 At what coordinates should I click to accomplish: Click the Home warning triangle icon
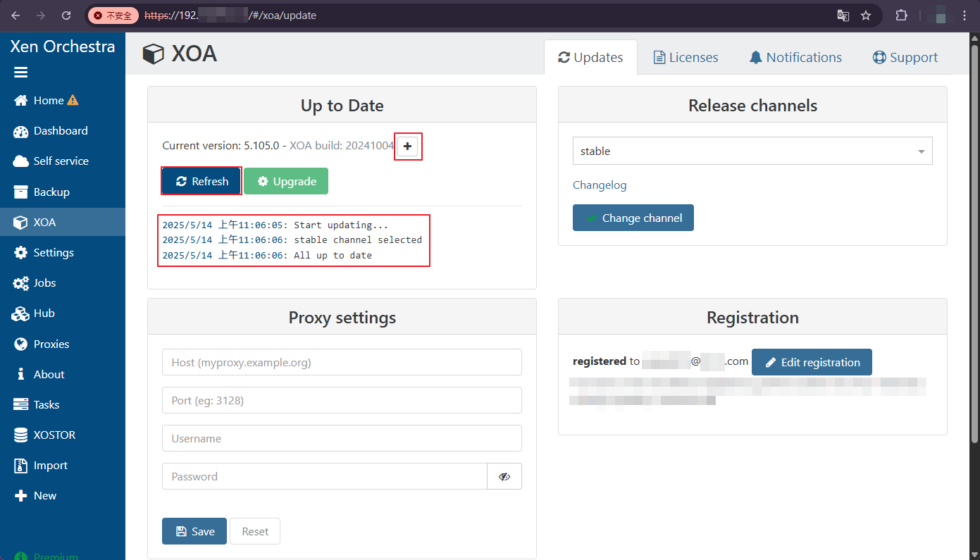coord(73,100)
